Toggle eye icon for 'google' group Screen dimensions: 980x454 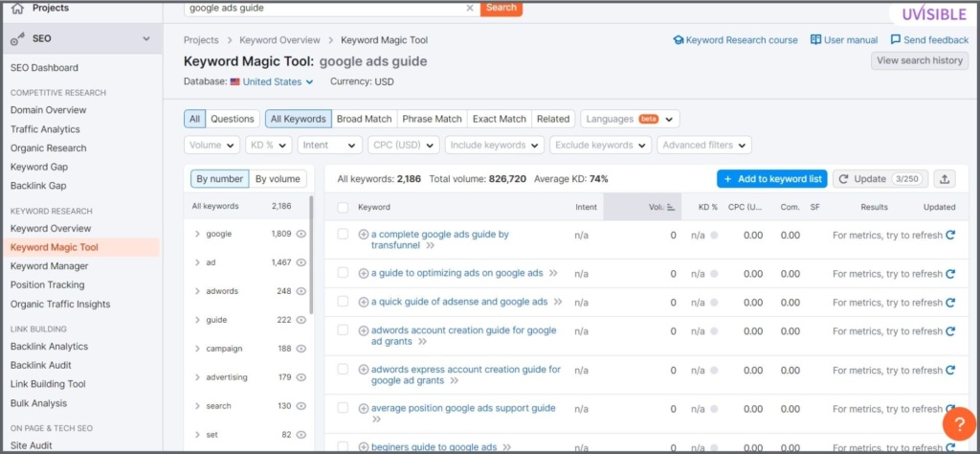pos(301,234)
